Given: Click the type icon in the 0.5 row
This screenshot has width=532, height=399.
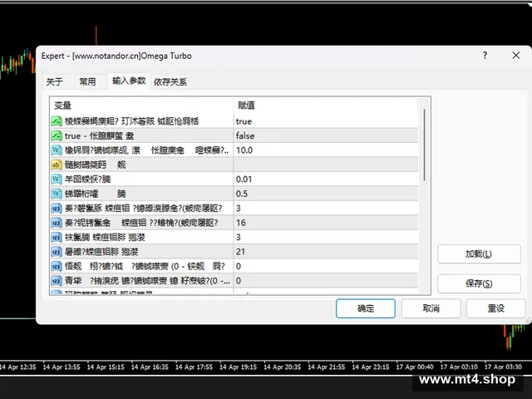Looking at the screenshot, I should pos(57,194).
